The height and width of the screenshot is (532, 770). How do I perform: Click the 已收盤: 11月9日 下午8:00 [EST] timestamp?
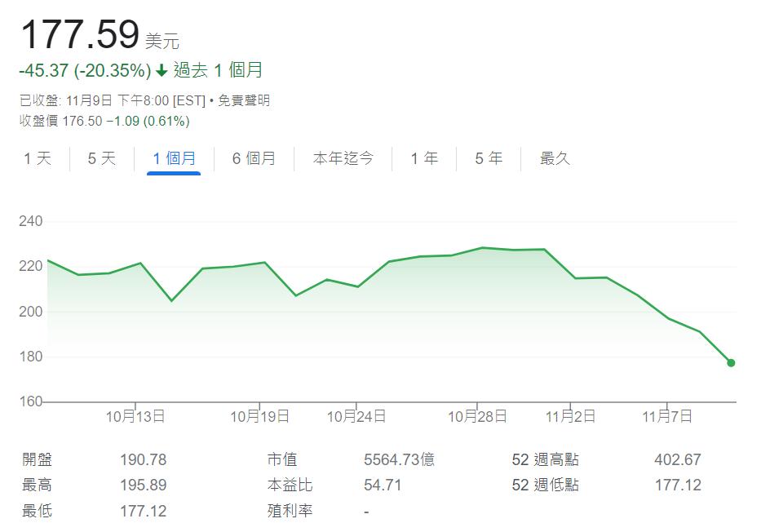point(113,100)
